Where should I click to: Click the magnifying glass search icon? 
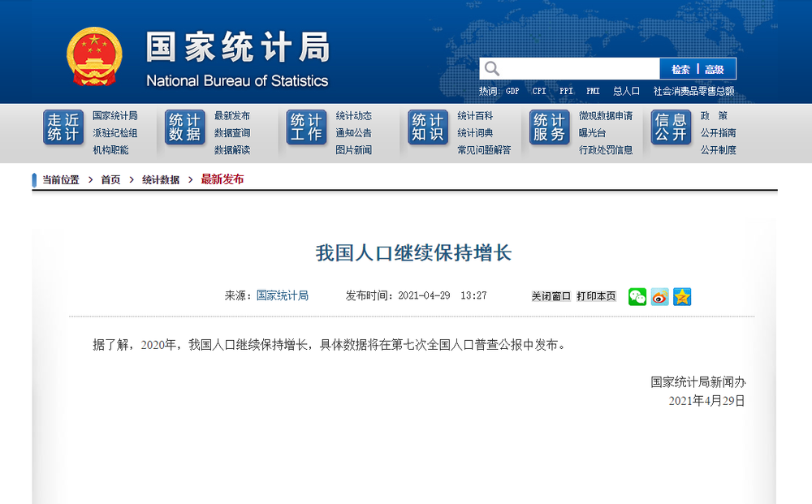(x=491, y=69)
